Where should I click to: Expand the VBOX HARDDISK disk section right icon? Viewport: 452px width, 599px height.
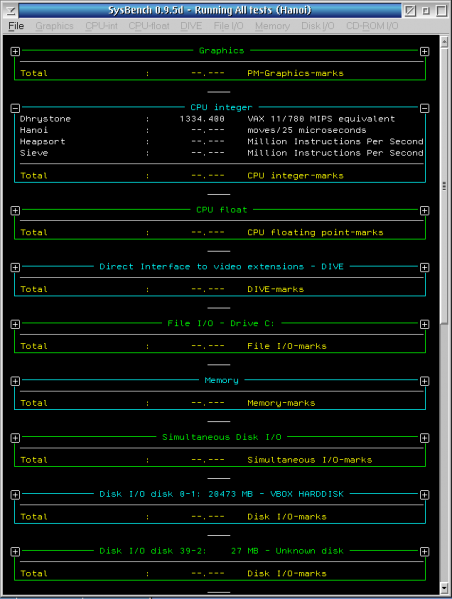[424, 495]
